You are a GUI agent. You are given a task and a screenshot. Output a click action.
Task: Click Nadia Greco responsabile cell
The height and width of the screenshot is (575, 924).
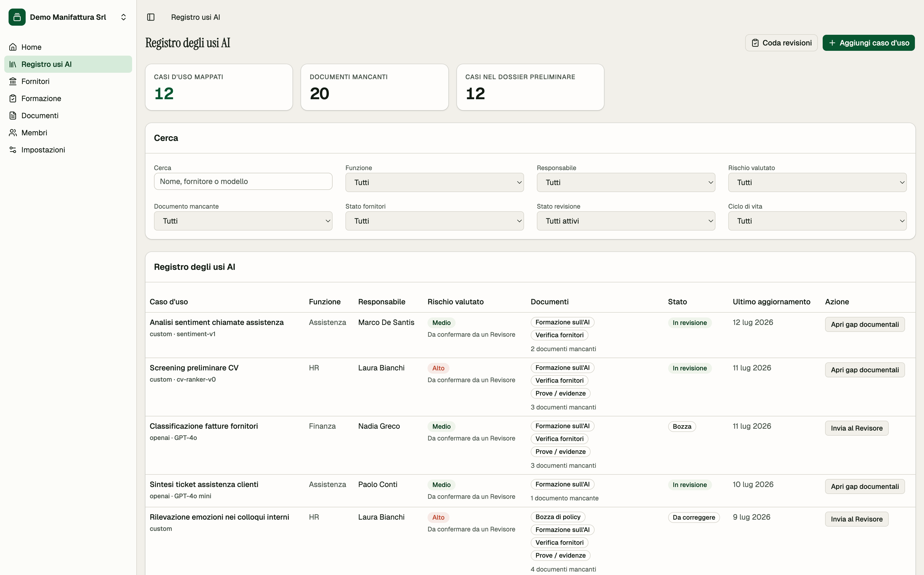pos(379,426)
